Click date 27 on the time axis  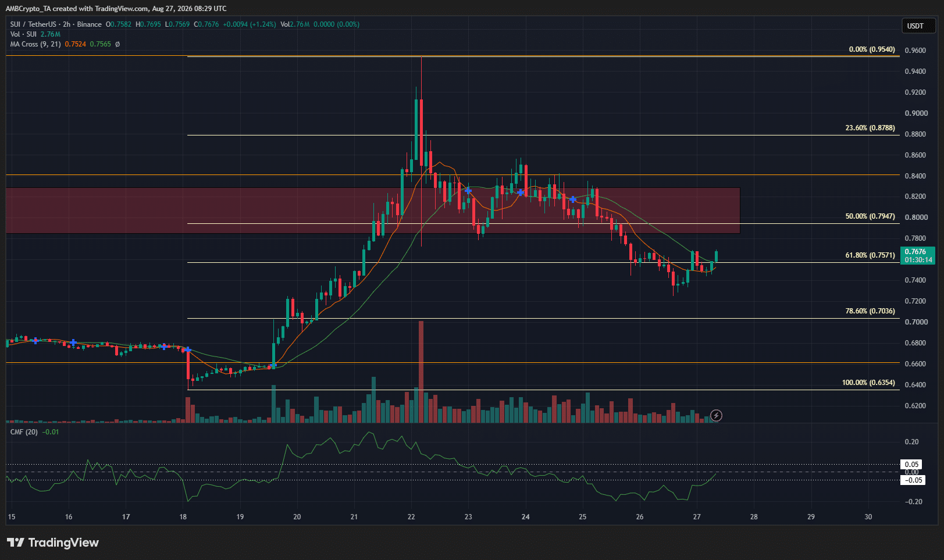[697, 517]
